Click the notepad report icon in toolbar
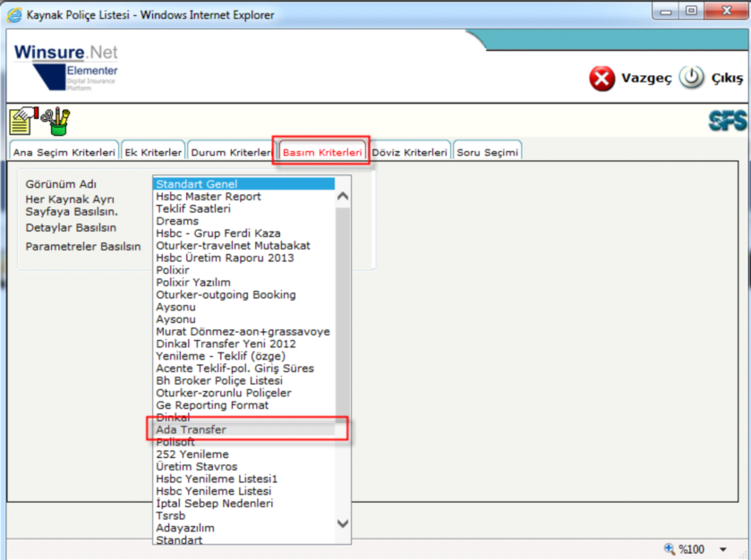The width and height of the screenshot is (751, 560). click(x=22, y=120)
